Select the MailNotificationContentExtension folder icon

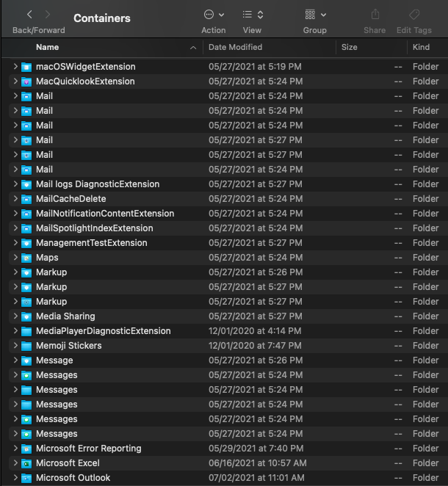pyautogui.click(x=26, y=214)
